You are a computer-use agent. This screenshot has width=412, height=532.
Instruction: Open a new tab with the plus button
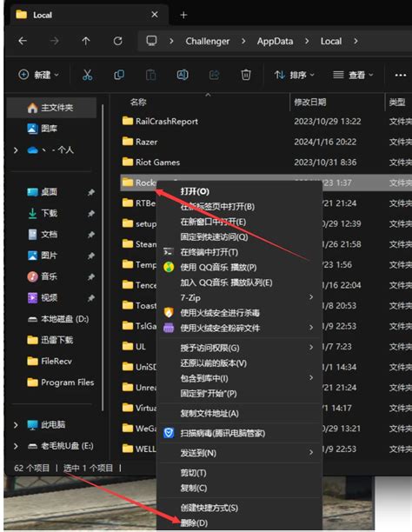coord(183,15)
